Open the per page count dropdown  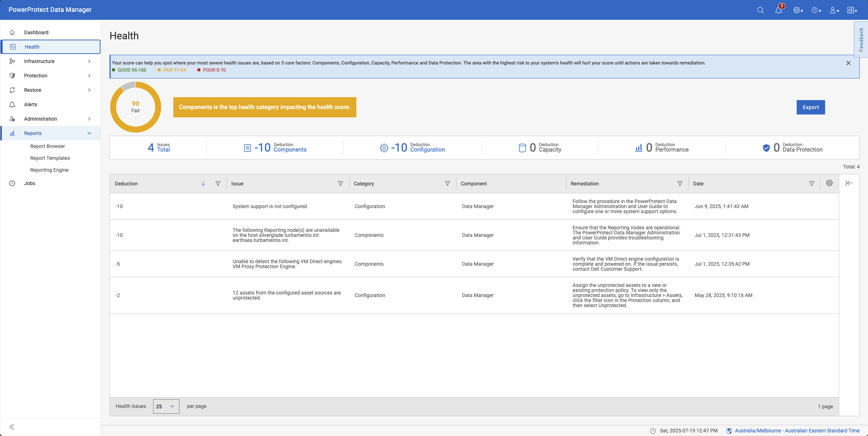coord(166,406)
